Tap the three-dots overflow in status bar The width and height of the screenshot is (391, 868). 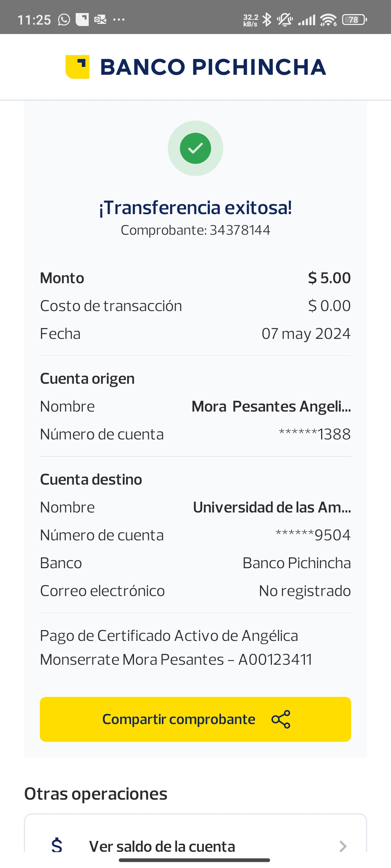[119, 20]
